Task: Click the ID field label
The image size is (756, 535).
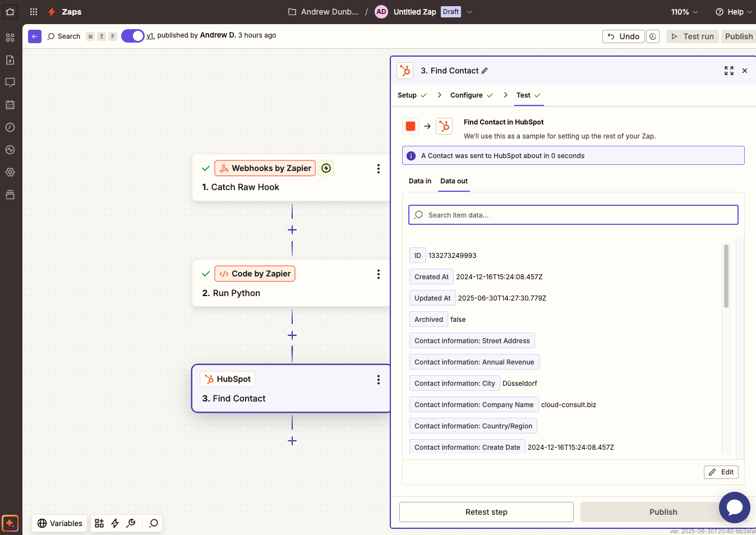Action: click(x=418, y=256)
